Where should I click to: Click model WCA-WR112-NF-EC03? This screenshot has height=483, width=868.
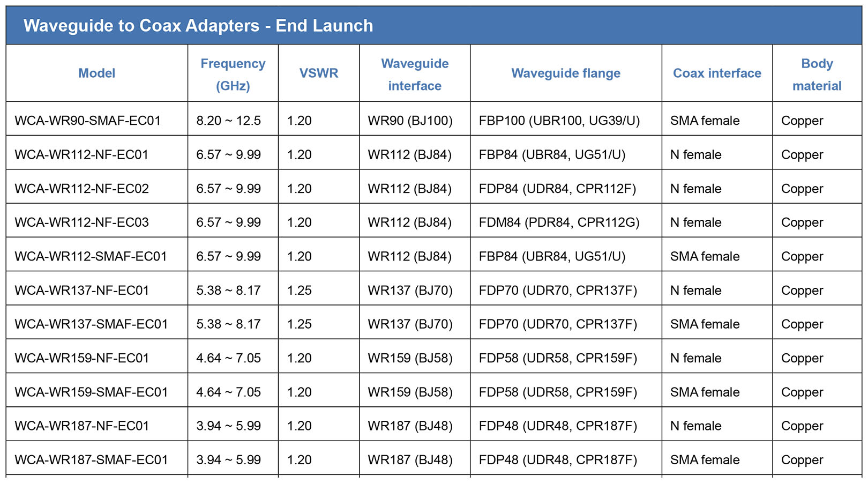(82, 222)
